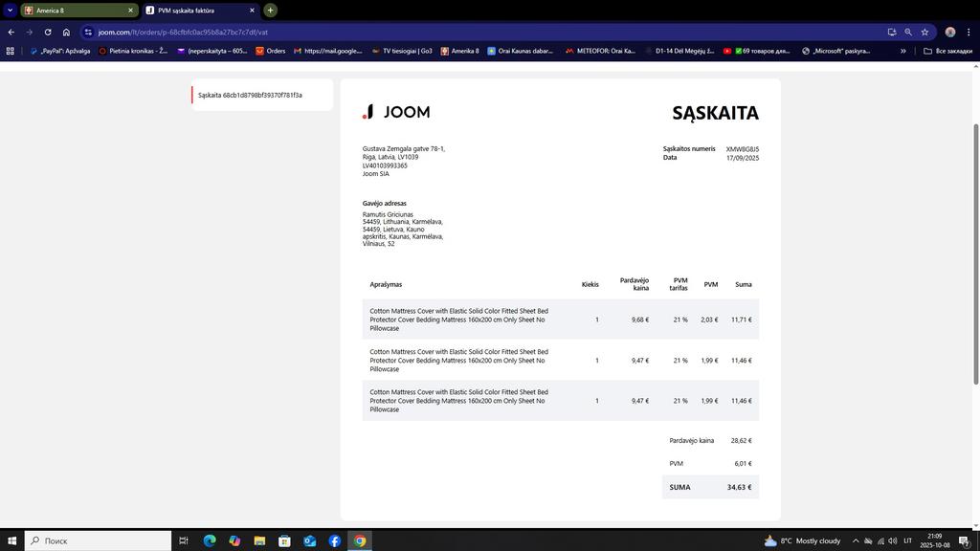This screenshot has height=551, width=980.
Task: Expand the hidden bookmarks overflow chevron
Action: coord(902,51)
